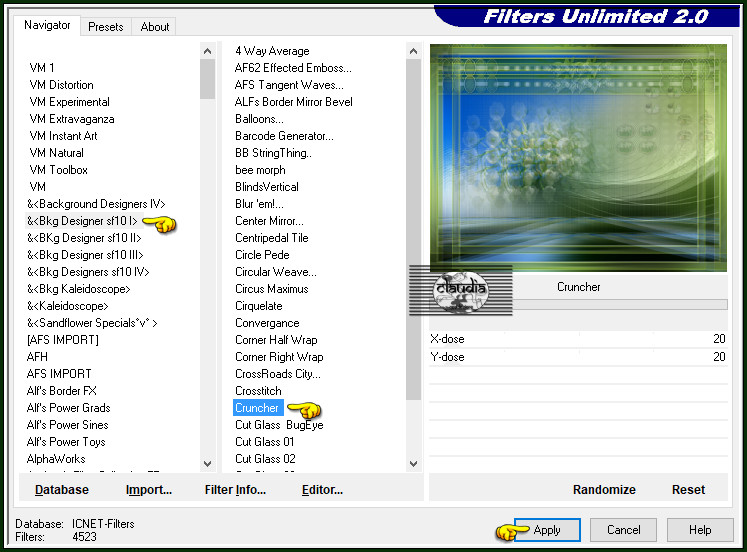Choose the BlindsVertical filter
747x552 pixels.
click(267, 187)
